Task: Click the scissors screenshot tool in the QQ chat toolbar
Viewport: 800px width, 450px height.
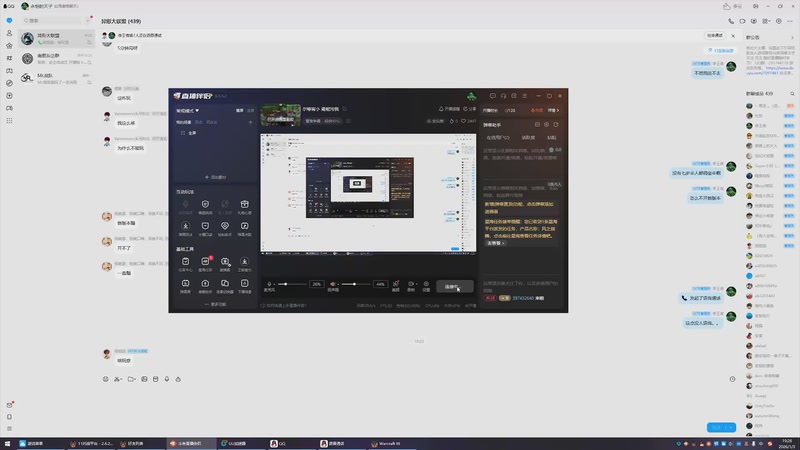Action: coord(117,379)
